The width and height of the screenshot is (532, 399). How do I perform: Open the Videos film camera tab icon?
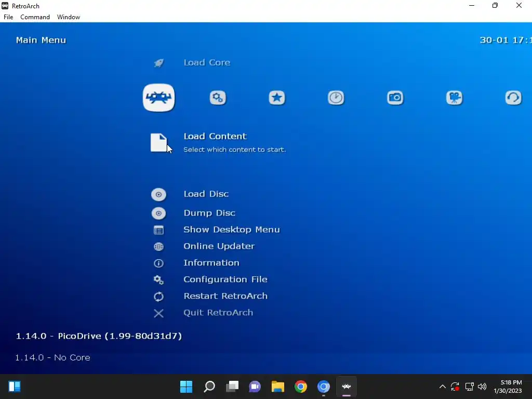454,98
